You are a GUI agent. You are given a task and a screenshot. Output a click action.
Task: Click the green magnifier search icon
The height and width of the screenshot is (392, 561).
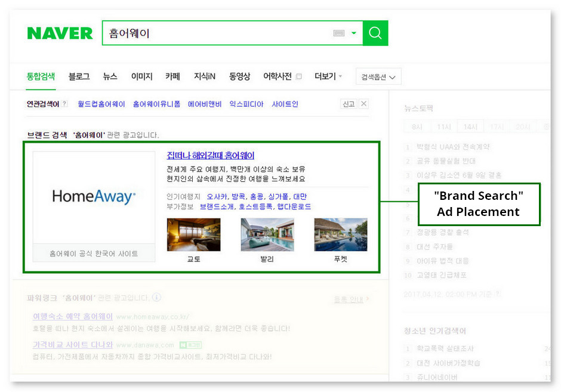click(x=375, y=33)
